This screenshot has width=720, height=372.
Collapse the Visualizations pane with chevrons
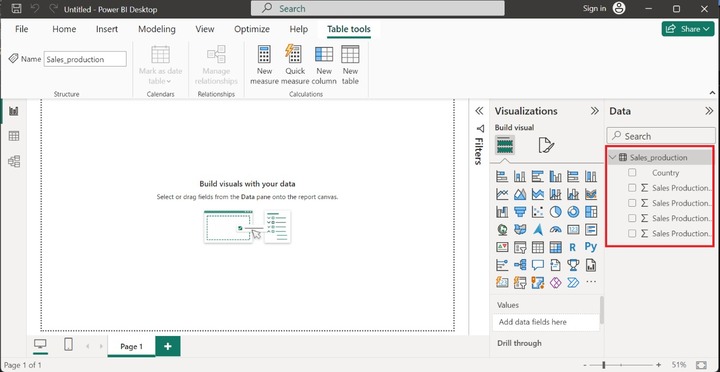click(x=595, y=111)
